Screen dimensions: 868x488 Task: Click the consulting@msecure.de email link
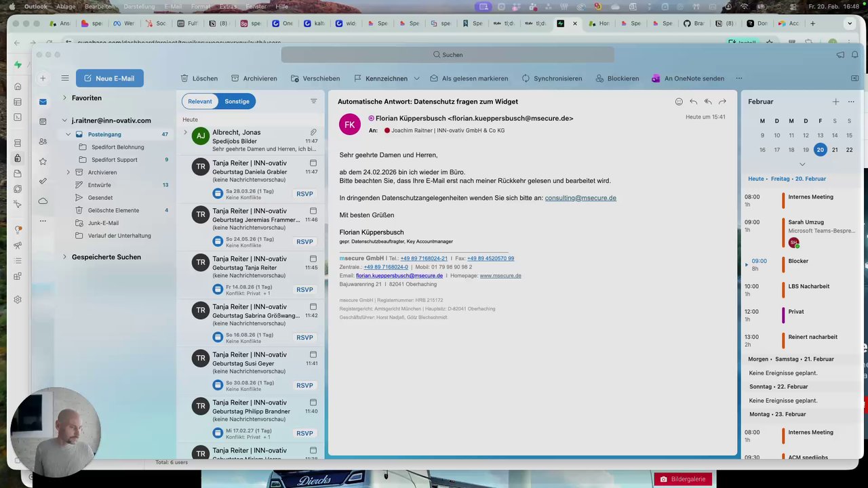click(580, 198)
